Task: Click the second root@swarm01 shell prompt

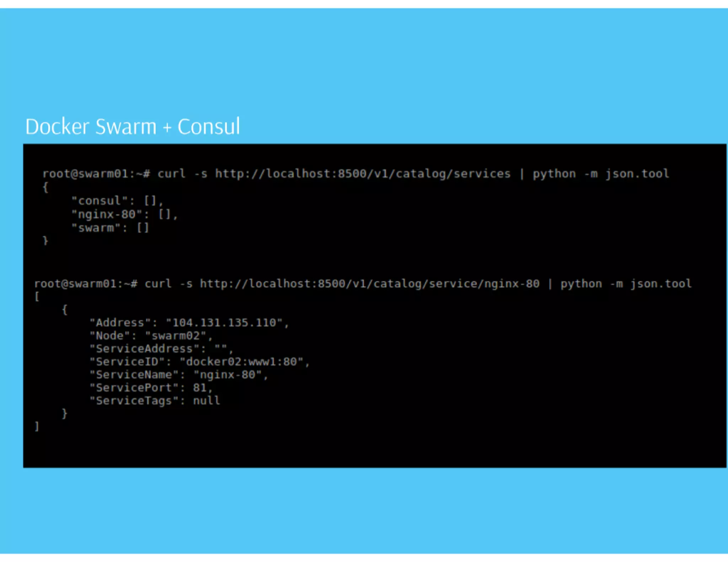Action: (86, 284)
